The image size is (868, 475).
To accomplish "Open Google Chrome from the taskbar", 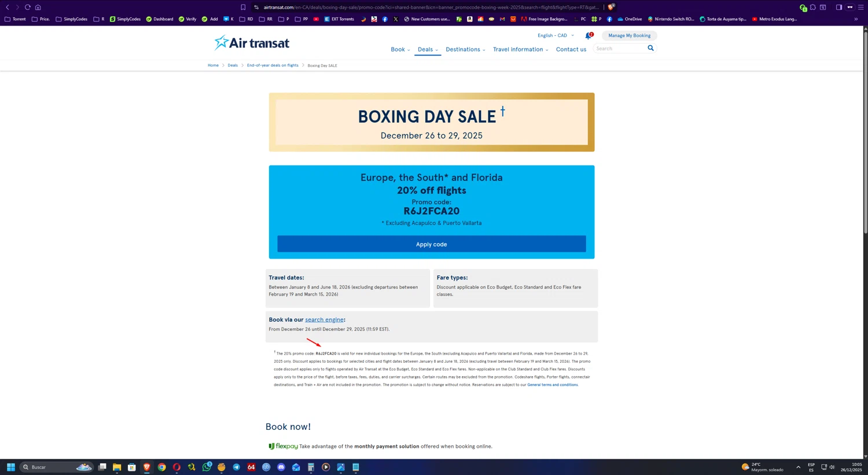I will [162, 467].
